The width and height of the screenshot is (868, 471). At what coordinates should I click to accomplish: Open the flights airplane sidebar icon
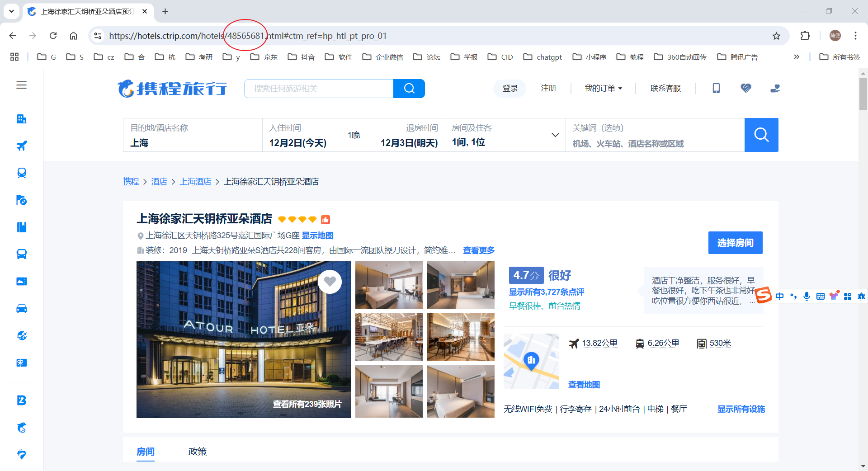point(21,146)
